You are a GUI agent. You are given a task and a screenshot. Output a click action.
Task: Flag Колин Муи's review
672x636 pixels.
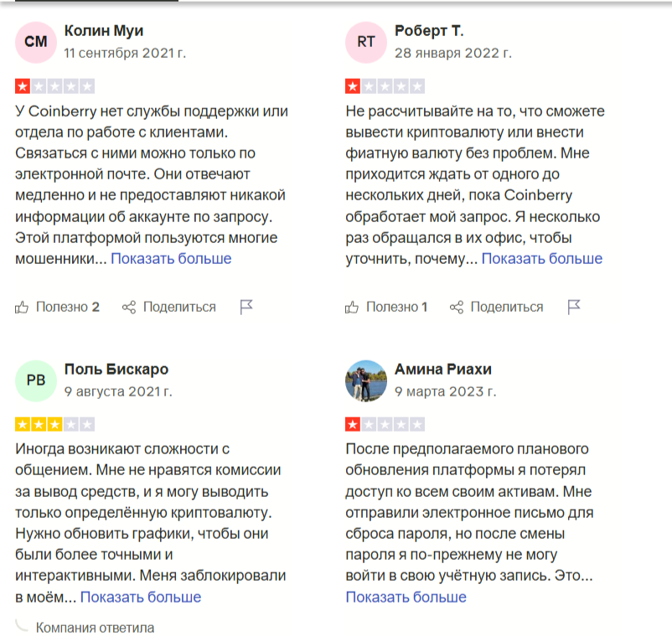246,307
